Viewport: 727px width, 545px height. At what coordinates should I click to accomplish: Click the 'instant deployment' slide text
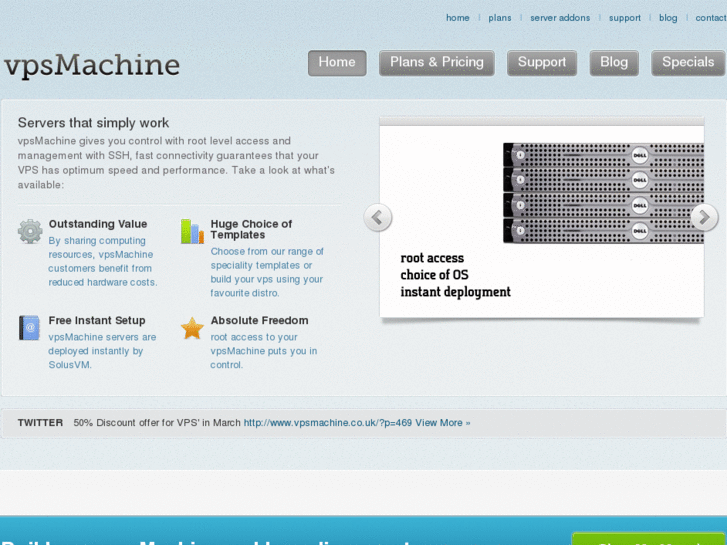click(455, 292)
